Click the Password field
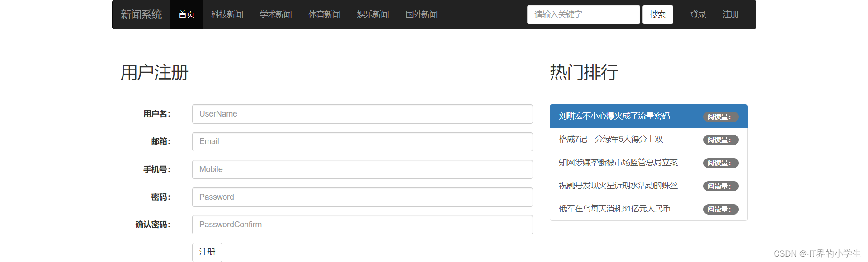This screenshot has width=868, height=262. tap(362, 197)
